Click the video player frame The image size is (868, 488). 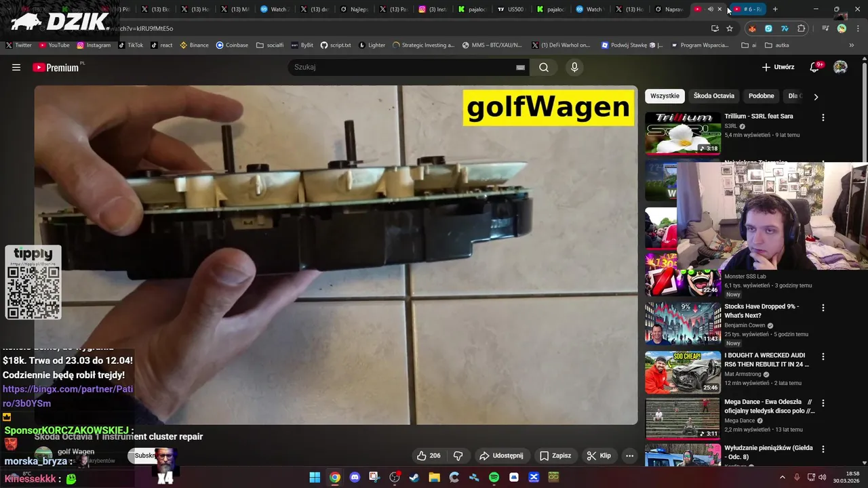[336, 255]
